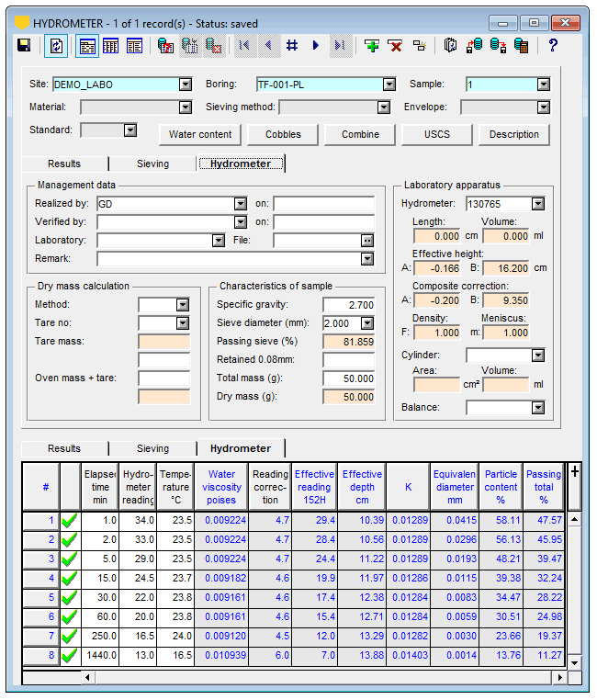
Task: Open the Hydrometer 130765 dropdown
Action: (538, 204)
